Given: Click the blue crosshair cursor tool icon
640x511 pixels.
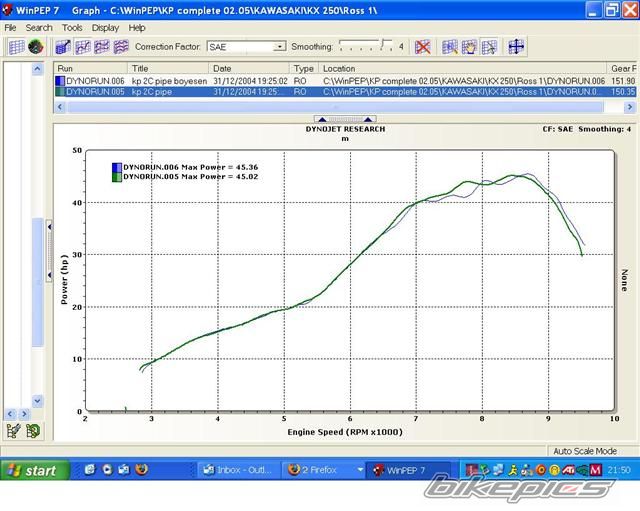Looking at the screenshot, I should pos(516,46).
